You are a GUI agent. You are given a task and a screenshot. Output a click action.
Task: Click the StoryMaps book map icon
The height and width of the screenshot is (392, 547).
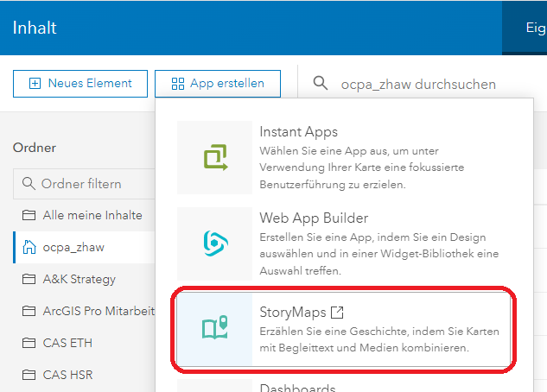pos(214,328)
